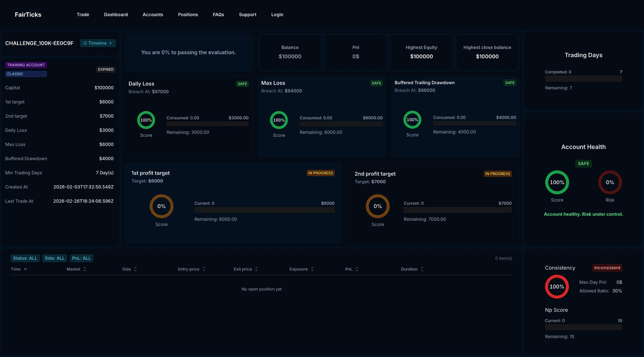Open the Trade menu item

click(x=83, y=15)
